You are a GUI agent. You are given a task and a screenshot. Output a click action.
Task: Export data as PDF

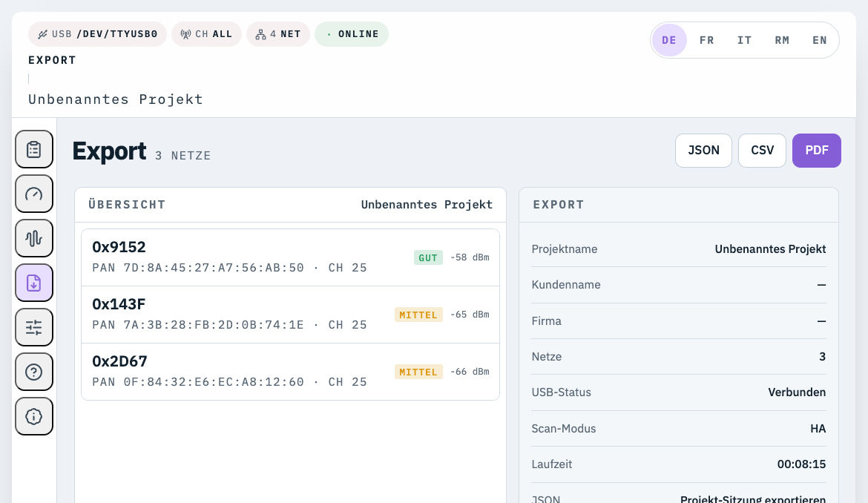816,150
